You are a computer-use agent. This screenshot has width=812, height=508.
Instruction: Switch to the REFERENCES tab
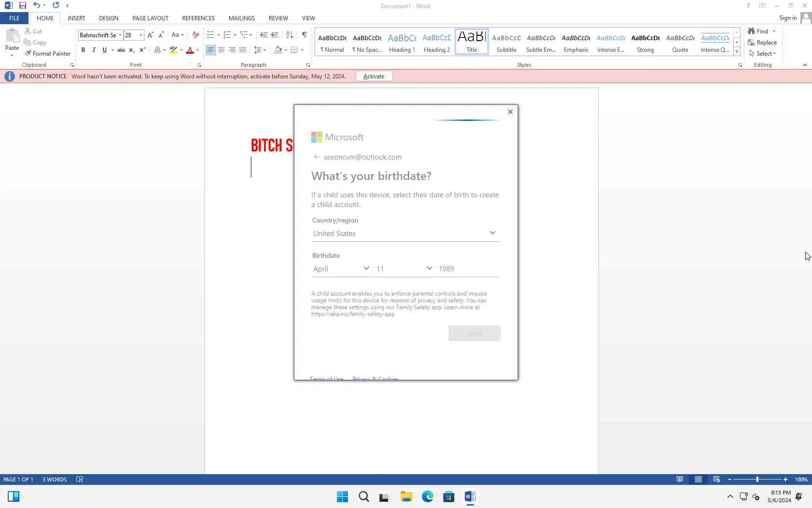pos(198,18)
